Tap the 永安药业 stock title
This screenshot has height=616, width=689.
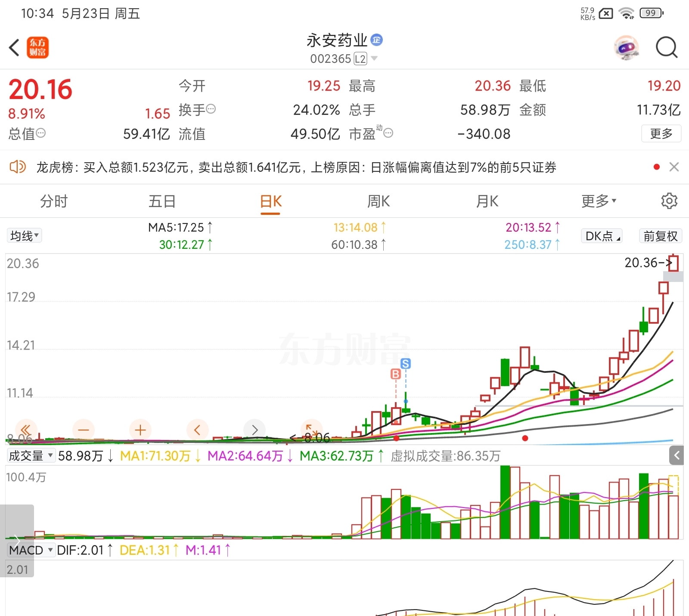click(337, 40)
